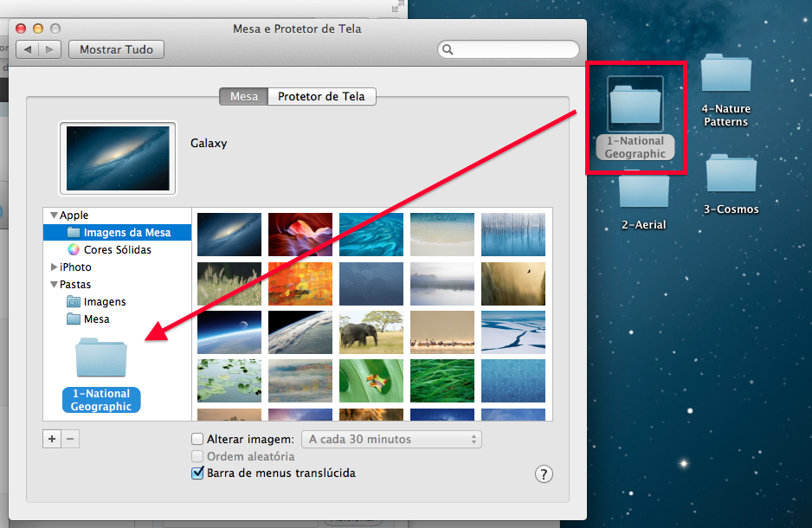Collapse the Pastas section
This screenshot has width=812, height=528.
pyautogui.click(x=54, y=285)
